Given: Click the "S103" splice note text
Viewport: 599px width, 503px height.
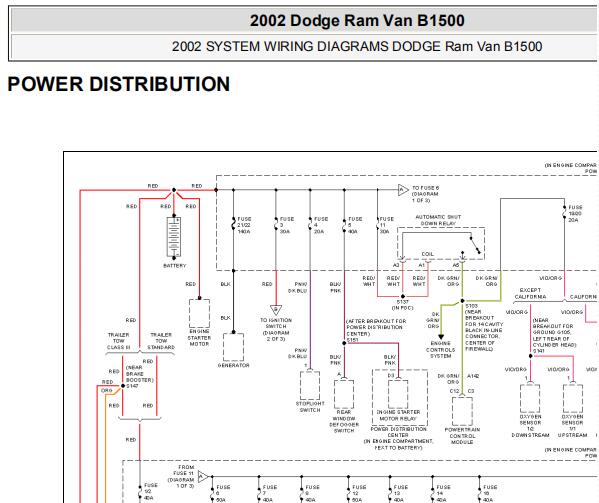Looking at the screenshot, I should (484, 327).
